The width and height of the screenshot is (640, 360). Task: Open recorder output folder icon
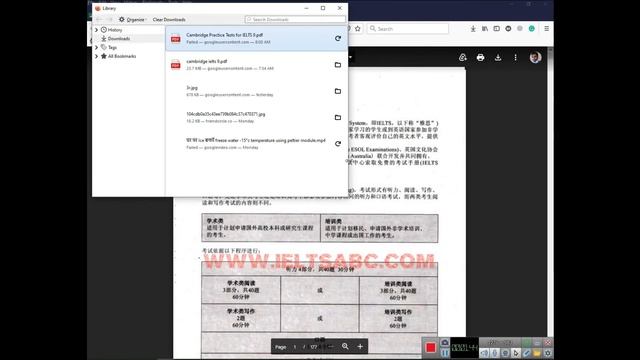537,353
